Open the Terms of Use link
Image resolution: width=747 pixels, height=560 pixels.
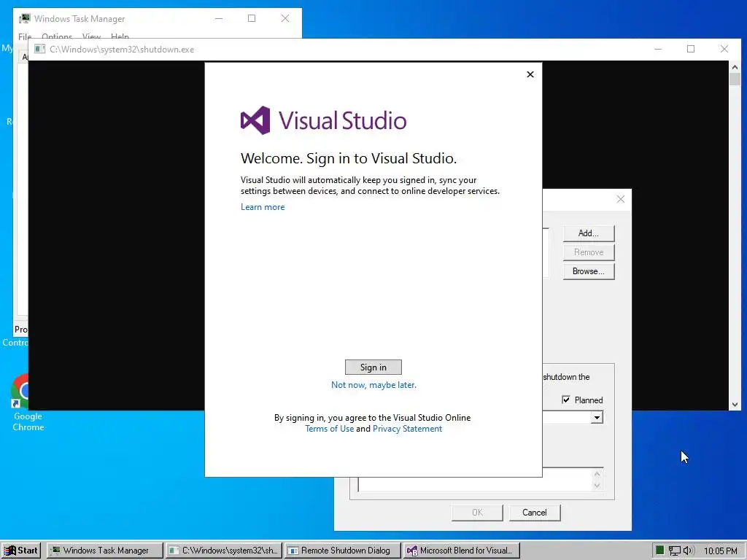tap(329, 429)
